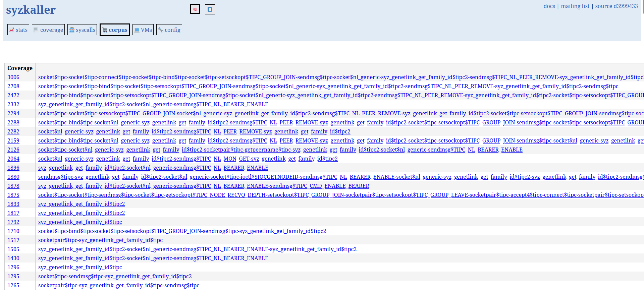644x290 pixels.
Task: Click the syzkaller title link
Action: (x=31, y=10)
